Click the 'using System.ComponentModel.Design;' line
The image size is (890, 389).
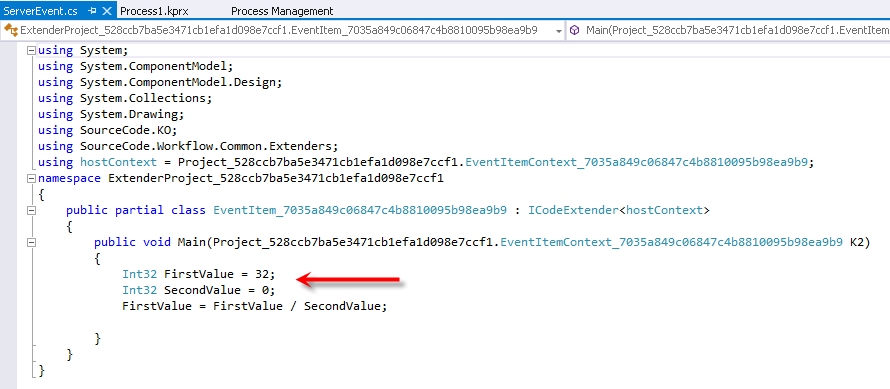click(x=160, y=82)
